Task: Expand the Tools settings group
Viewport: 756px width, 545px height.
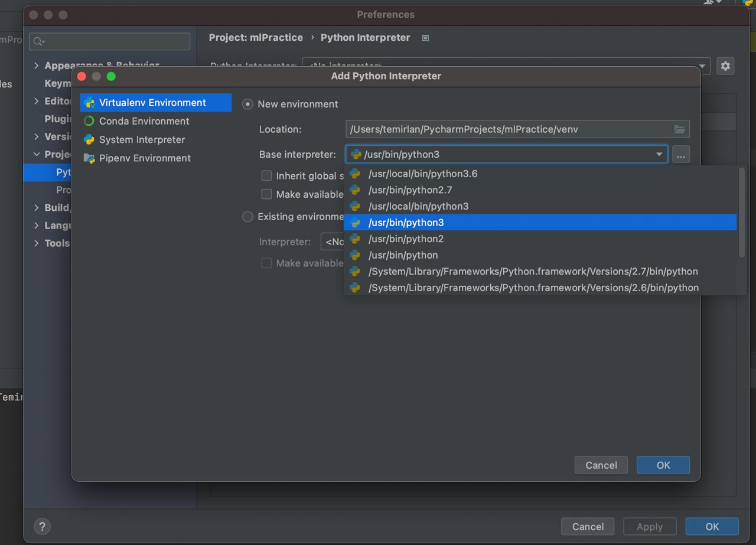Action: click(37, 243)
